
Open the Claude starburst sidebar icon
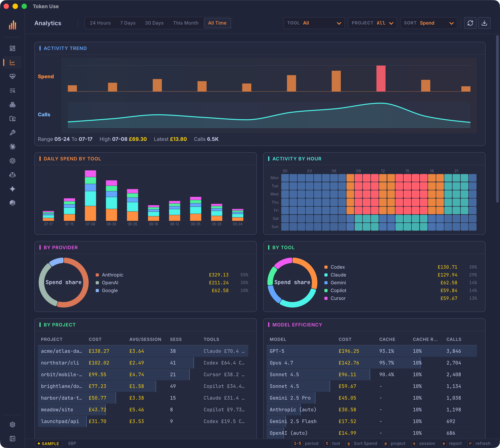(x=12, y=147)
